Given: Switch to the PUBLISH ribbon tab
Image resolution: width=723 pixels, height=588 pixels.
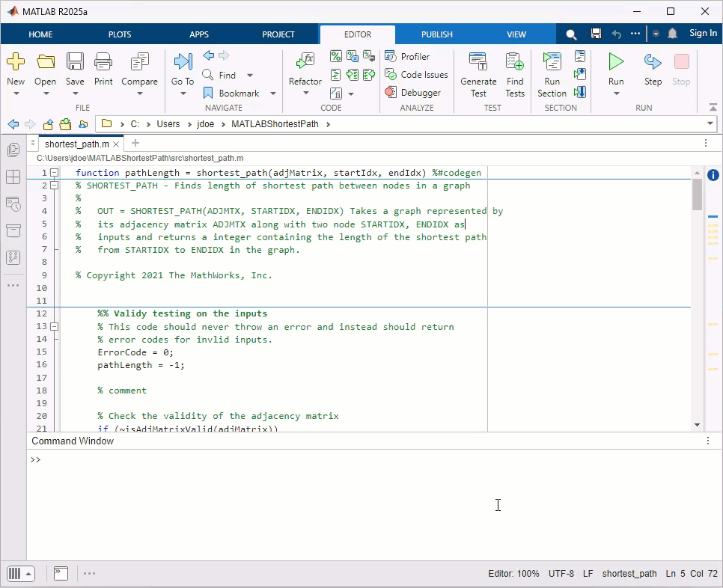Looking at the screenshot, I should pos(436,34).
